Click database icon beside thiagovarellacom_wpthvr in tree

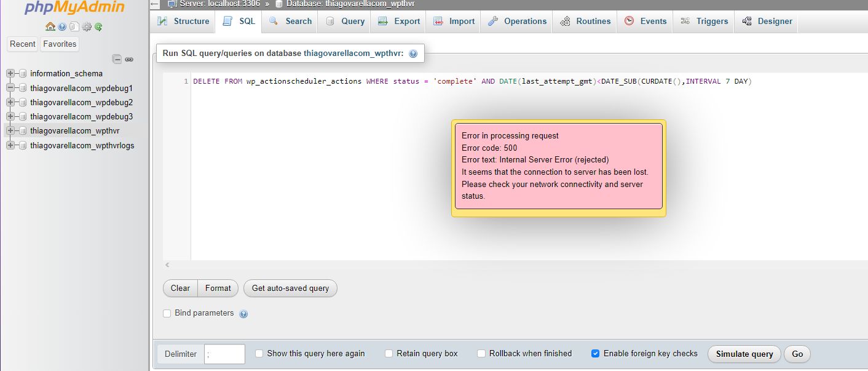[x=23, y=130]
